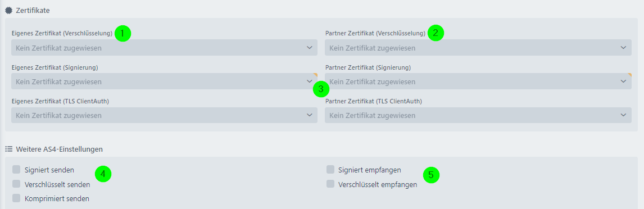Click the Zertifikate section seal icon
This screenshot has height=209, width=644.
pos(8,11)
